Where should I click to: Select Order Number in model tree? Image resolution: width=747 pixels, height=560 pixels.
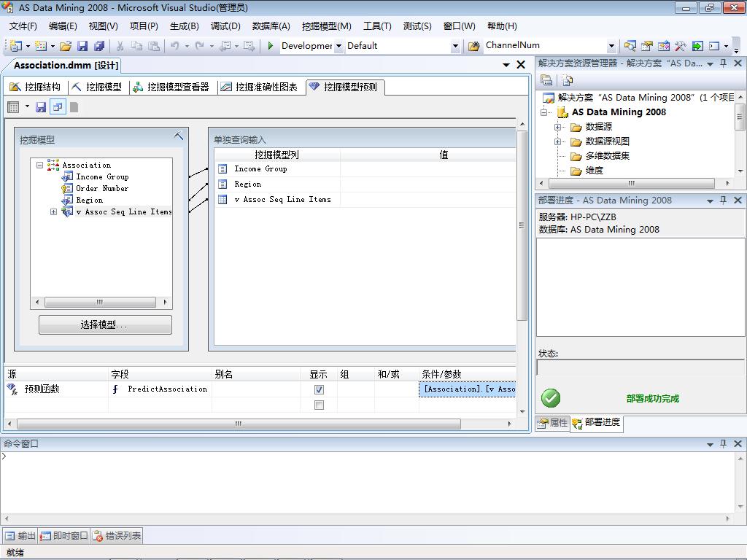click(102, 189)
